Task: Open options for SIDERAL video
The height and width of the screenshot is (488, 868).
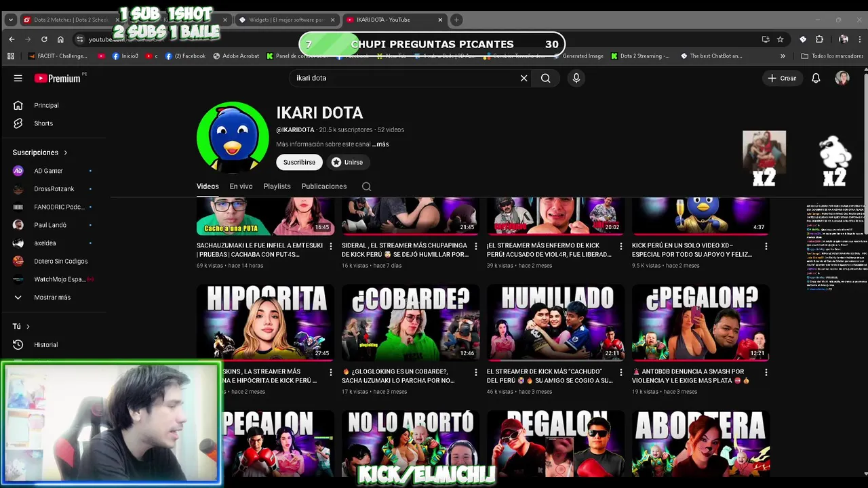Action: click(476, 247)
